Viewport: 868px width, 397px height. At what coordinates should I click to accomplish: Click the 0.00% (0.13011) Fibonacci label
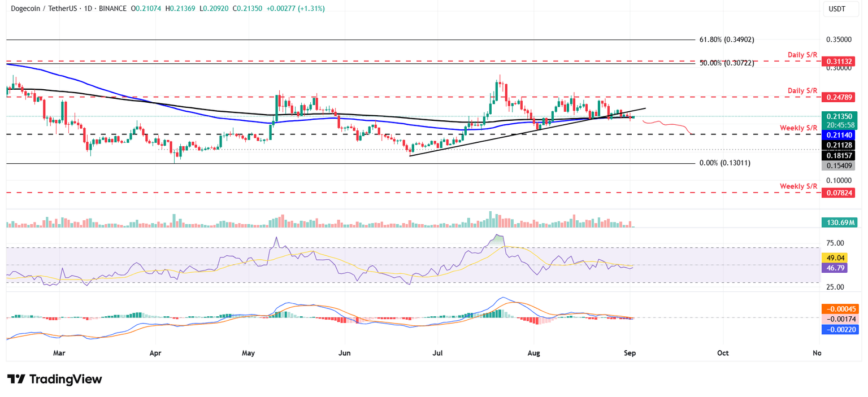point(725,163)
